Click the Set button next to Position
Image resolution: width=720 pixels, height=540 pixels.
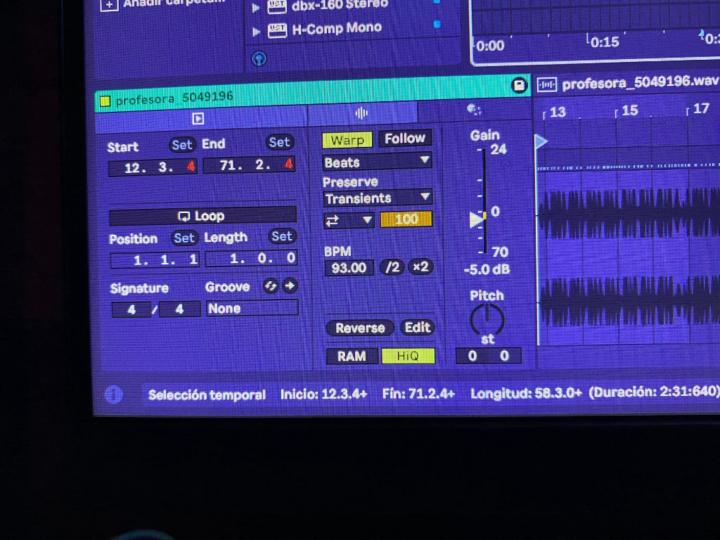pos(185,238)
